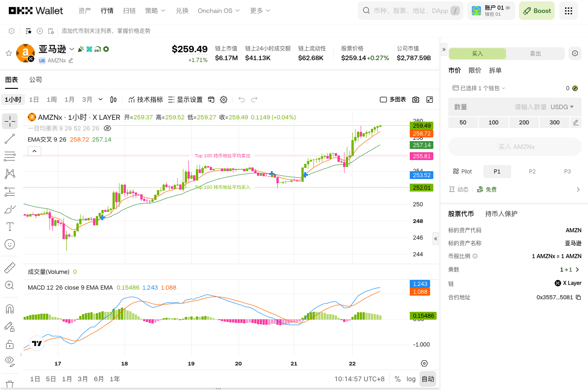Open the account 01 wallet selector
The width and height of the screenshot is (588, 390).
491,11
